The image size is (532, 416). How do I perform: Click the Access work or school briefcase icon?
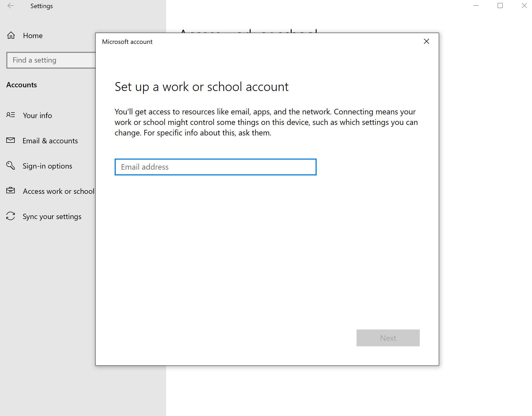pos(11,191)
